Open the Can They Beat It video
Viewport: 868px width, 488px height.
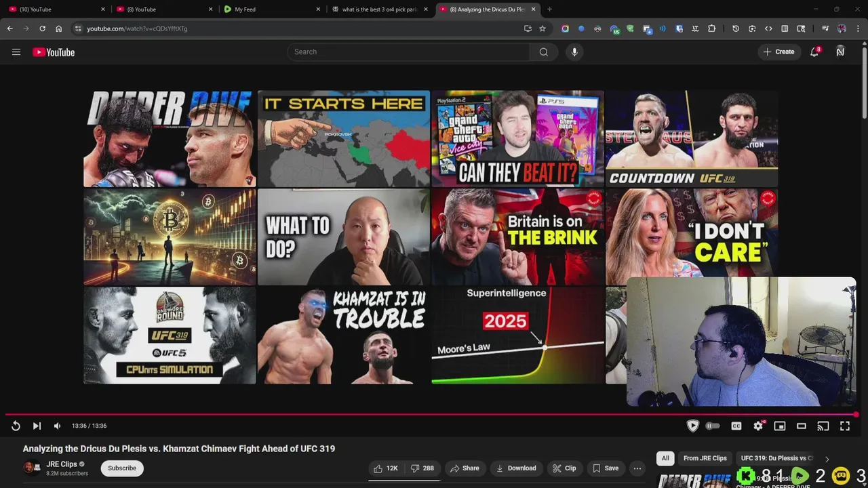(517, 138)
